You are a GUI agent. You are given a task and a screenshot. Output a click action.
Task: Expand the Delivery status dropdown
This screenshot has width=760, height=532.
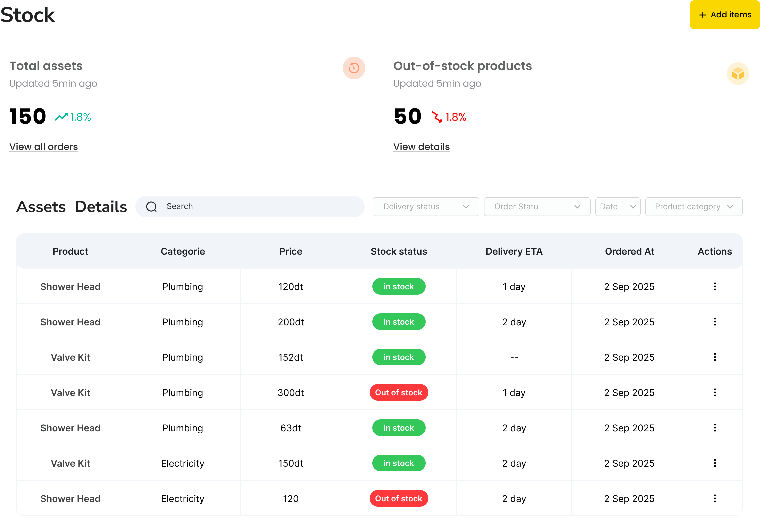[426, 207]
